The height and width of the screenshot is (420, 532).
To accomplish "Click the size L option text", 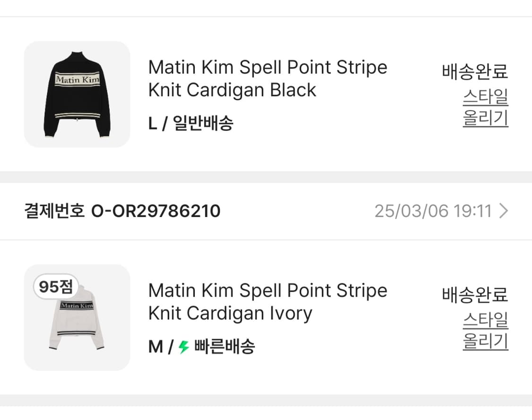I will pos(152,124).
